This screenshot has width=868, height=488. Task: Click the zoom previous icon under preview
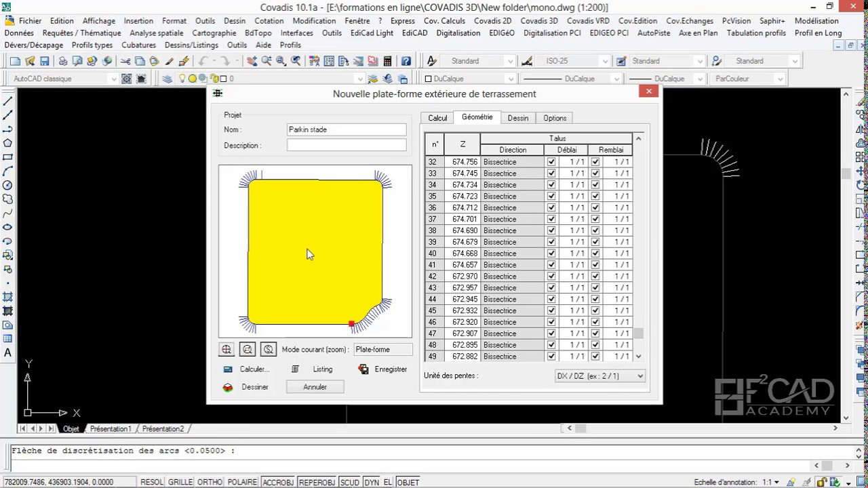coord(248,349)
